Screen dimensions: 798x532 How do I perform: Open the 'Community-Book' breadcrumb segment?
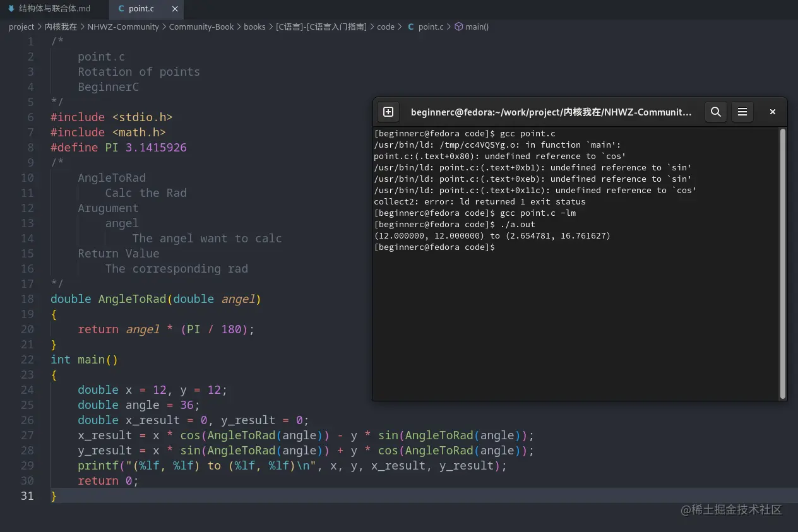(x=201, y=27)
